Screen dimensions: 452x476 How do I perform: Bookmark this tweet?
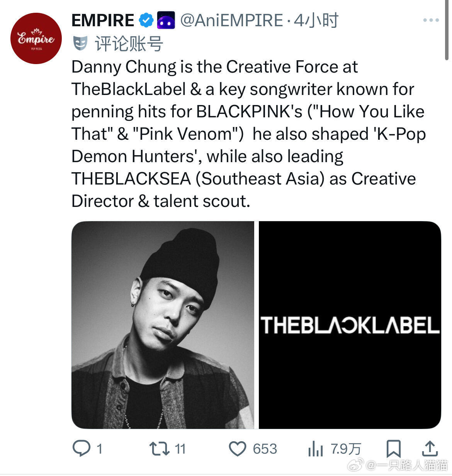click(393, 449)
